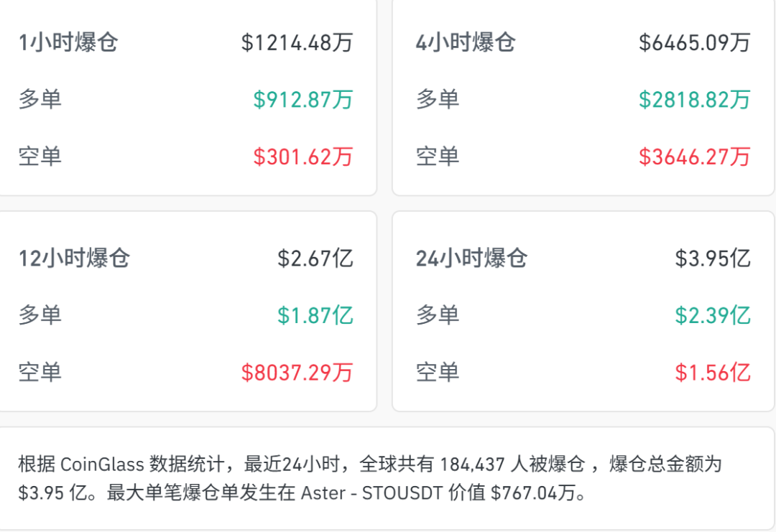Screen dimensions: 776x532
Task: Click the red $8037.29万 short value
Action: (x=297, y=372)
